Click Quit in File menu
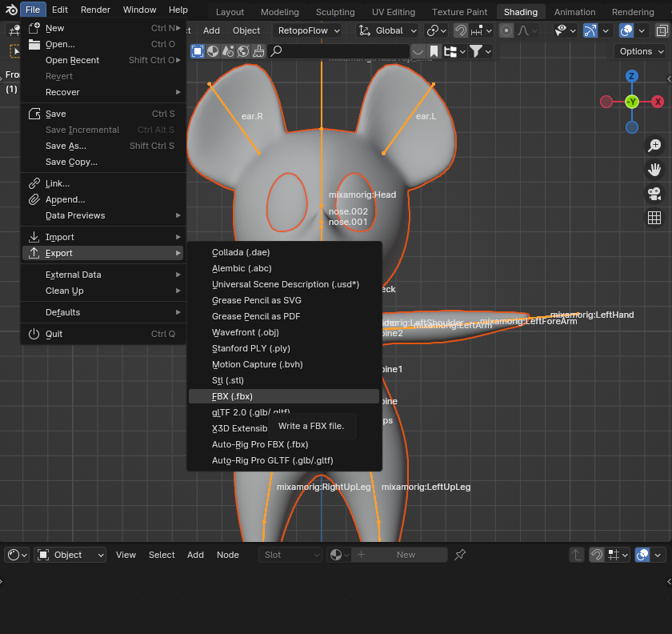This screenshot has height=634, width=672. coord(103,334)
